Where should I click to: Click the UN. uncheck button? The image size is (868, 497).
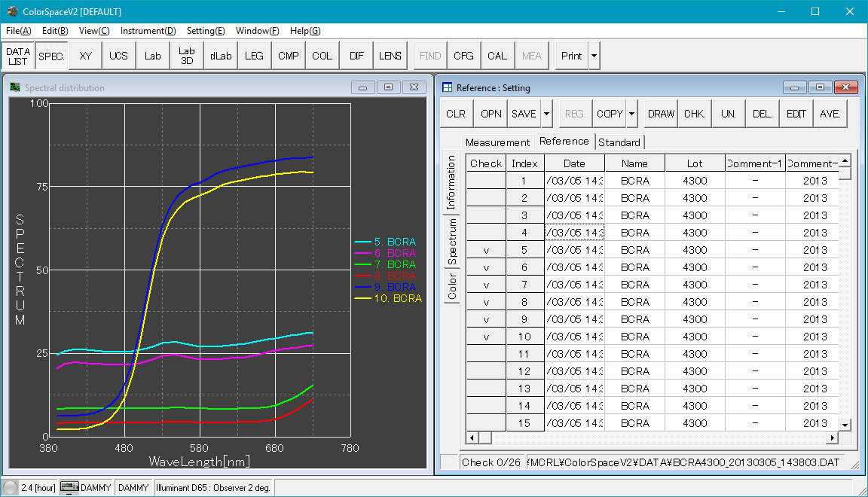click(x=729, y=114)
